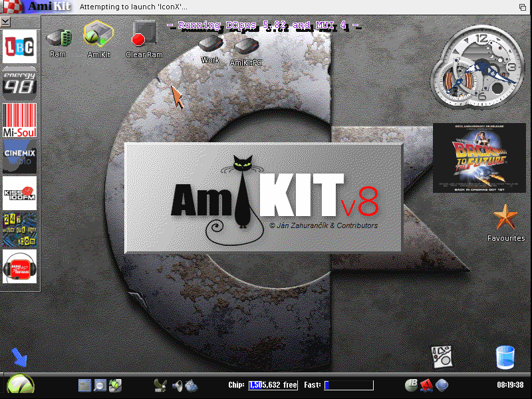Play Mi-Soul radio station
This screenshot has height=399, width=532.
20,121
